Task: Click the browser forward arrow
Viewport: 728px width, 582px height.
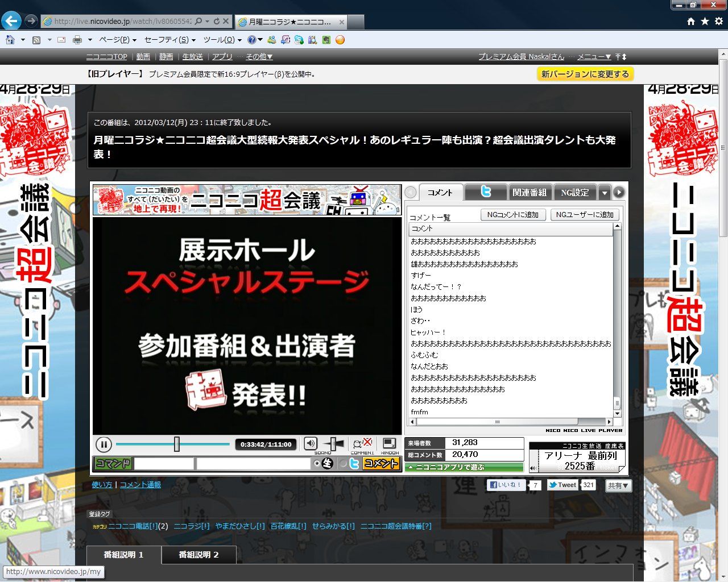Action: click(31, 21)
